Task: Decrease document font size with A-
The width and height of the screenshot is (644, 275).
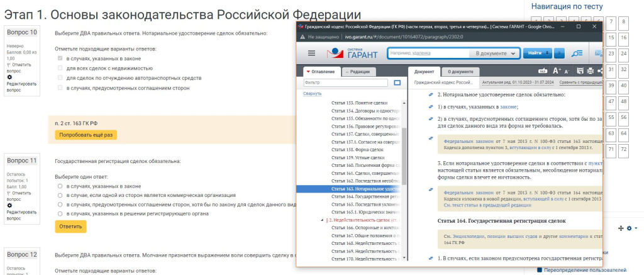Action: [567, 72]
